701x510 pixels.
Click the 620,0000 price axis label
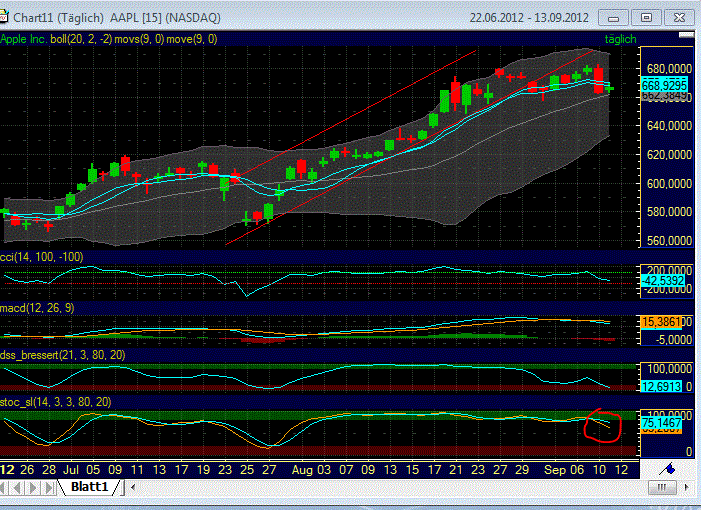[669, 155]
